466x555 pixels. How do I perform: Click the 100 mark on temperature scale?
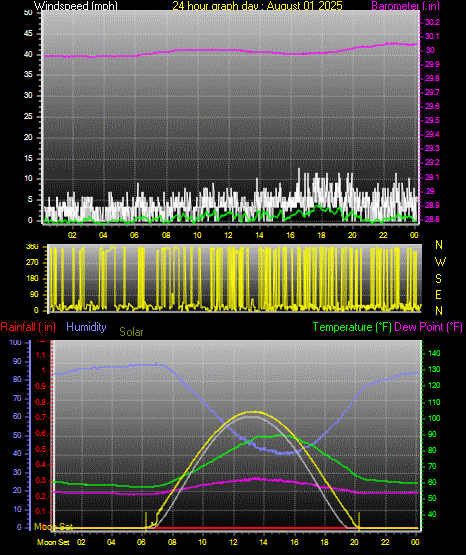pos(434,418)
